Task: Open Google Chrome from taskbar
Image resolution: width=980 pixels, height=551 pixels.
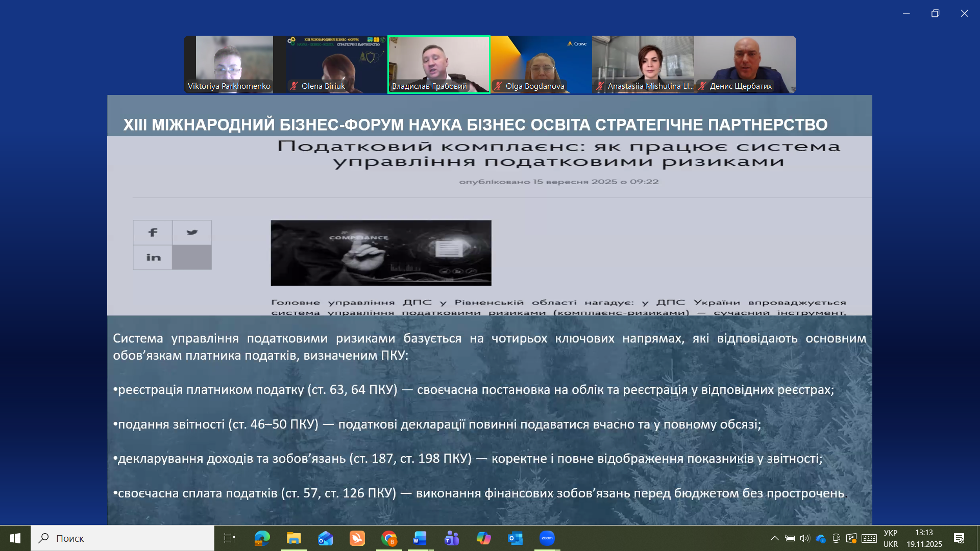Action: (x=389, y=538)
